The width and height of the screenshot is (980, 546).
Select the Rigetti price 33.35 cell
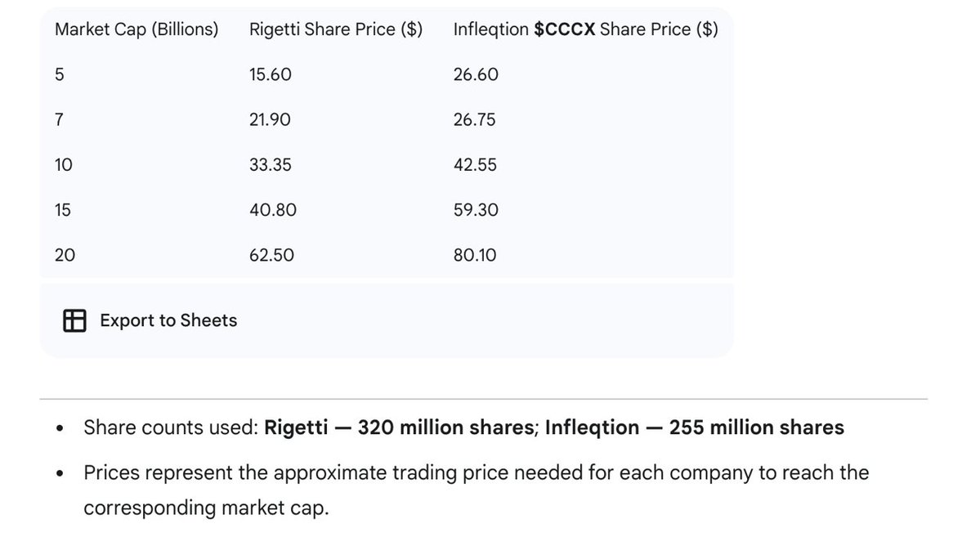(x=271, y=165)
